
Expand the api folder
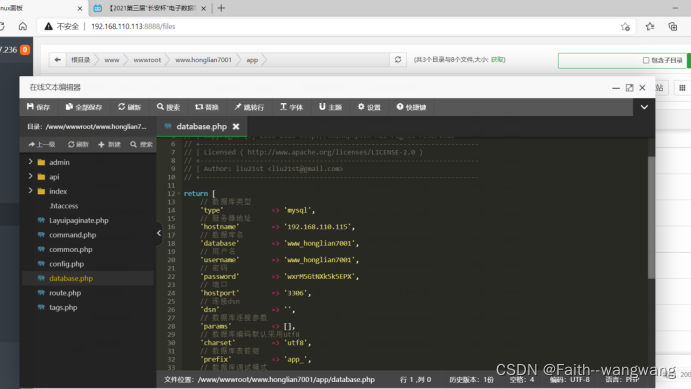click(30, 176)
